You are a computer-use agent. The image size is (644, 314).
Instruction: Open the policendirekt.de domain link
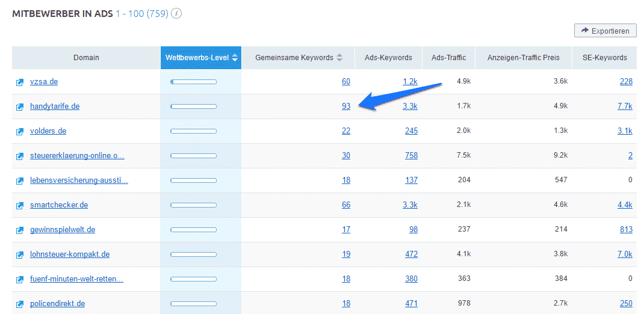58,304
